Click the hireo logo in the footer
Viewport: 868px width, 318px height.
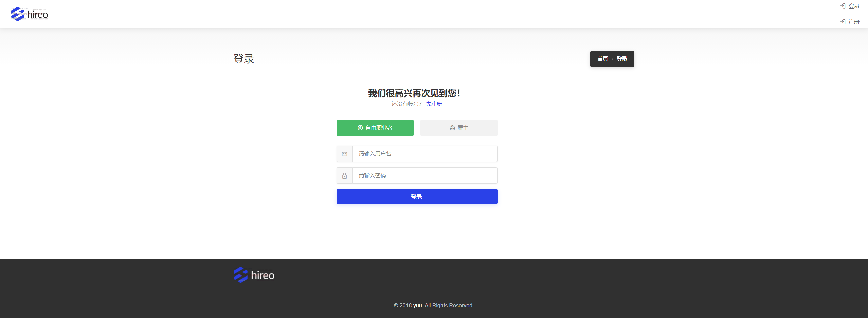[x=254, y=275]
